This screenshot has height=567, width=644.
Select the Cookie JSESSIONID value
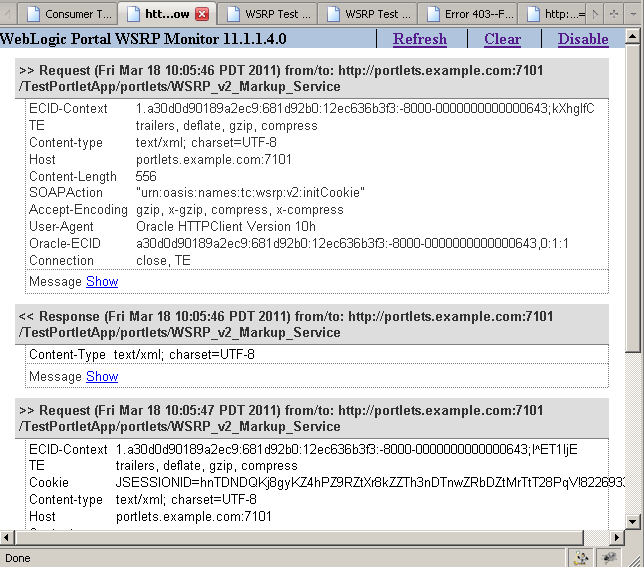point(370,482)
